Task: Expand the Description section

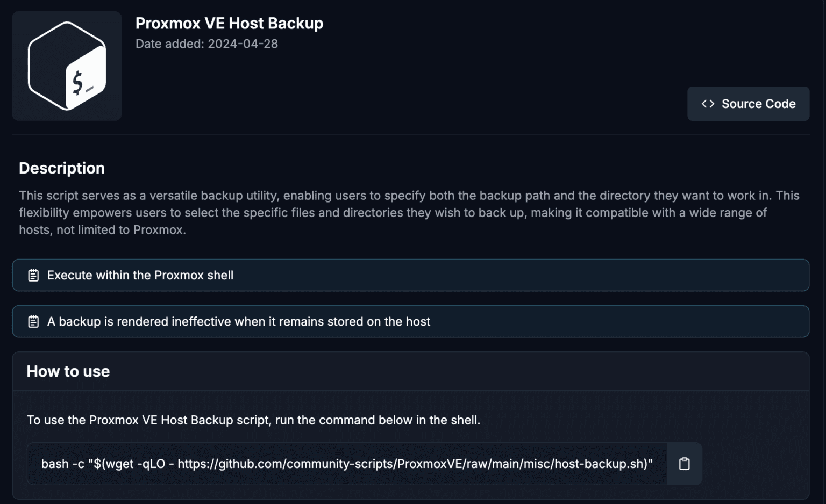Action: click(x=61, y=168)
